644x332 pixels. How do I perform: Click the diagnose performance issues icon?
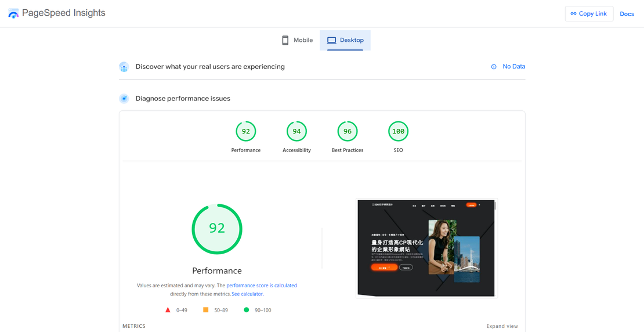point(124,99)
